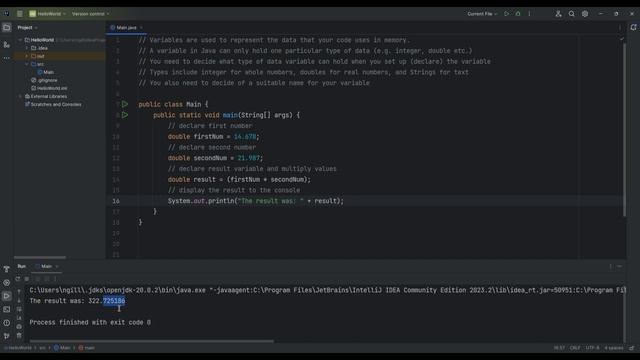Place cursor on the secondNum value 21.987

click(x=249, y=158)
